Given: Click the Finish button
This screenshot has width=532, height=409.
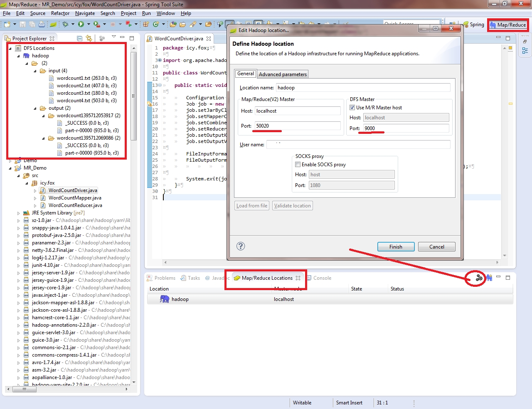Looking at the screenshot, I should click(396, 247).
